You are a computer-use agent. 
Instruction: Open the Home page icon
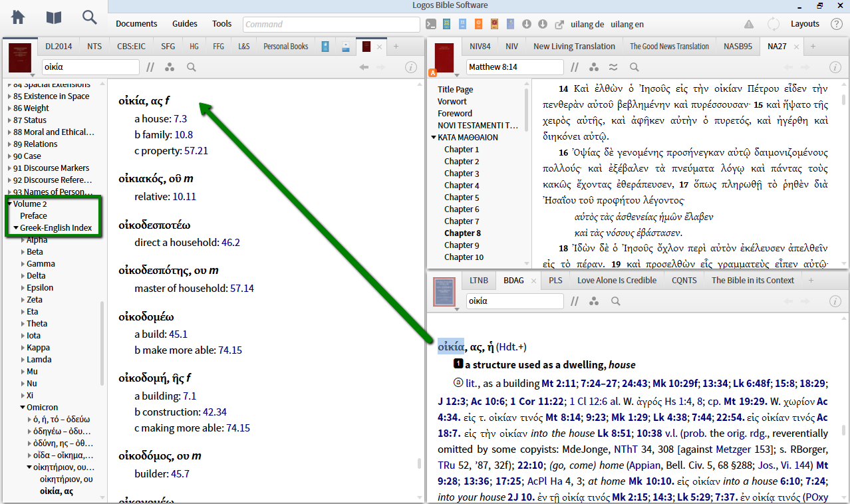18,17
